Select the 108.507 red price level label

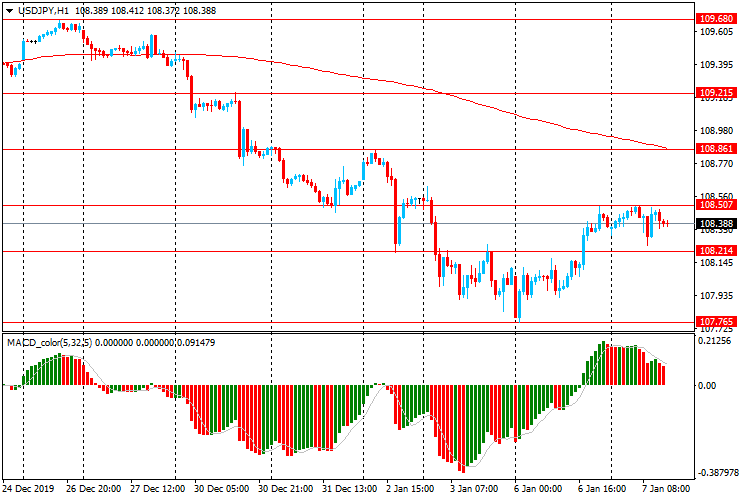pyautogui.click(x=716, y=204)
